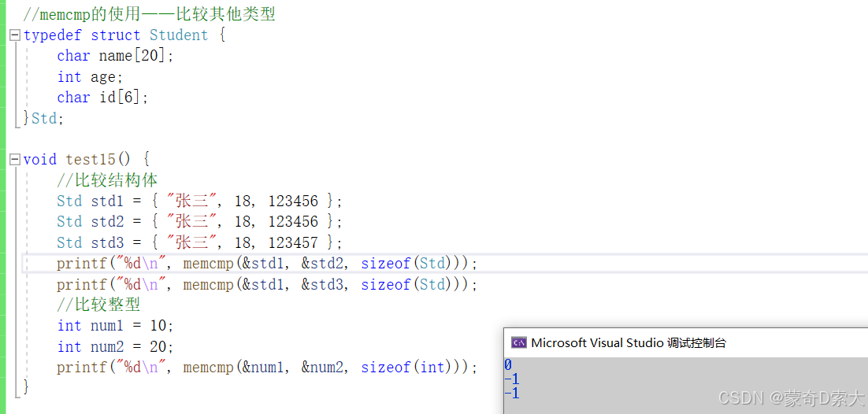Screen dimensions: 868x414
Task: Click the line 'char name[20];'
Action: click(x=115, y=56)
